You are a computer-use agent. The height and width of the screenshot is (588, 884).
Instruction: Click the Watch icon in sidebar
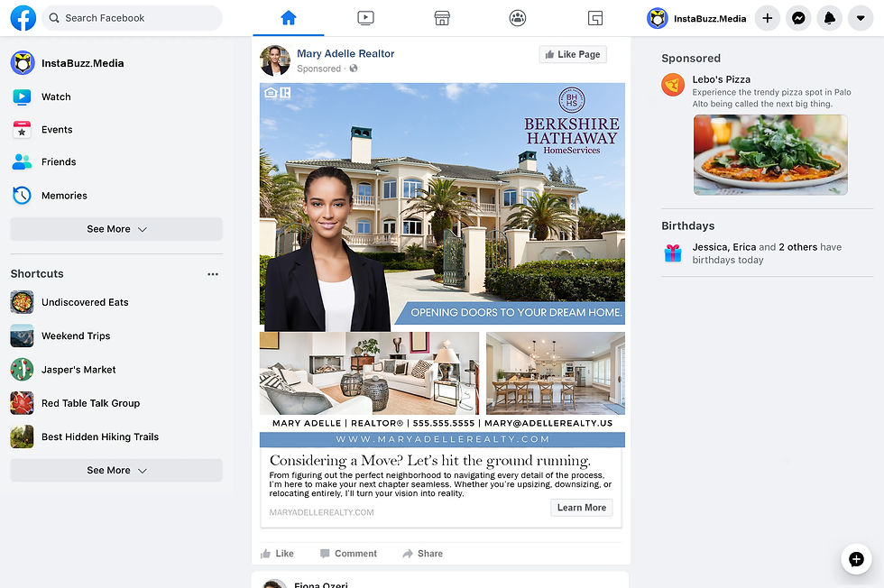pyautogui.click(x=22, y=97)
